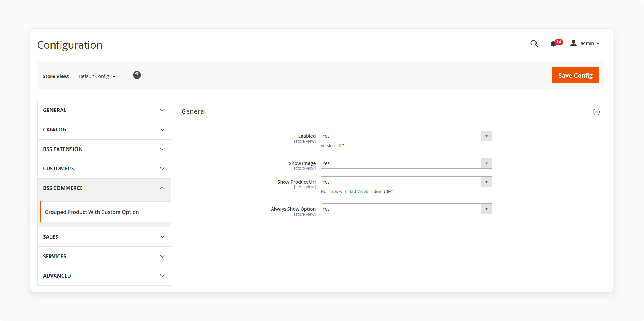Open the Show Product Url dropdown
The image size is (644, 321).
click(x=406, y=182)
